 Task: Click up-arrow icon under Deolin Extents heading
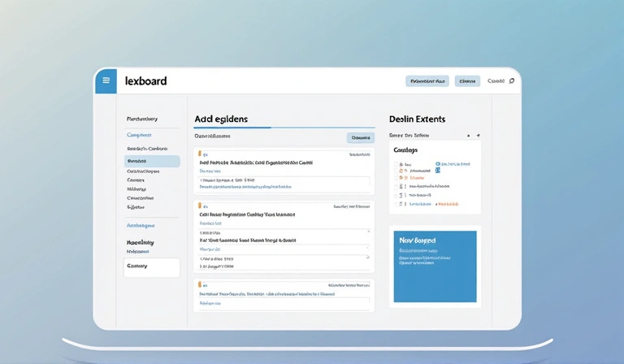(x=468, y=136)
